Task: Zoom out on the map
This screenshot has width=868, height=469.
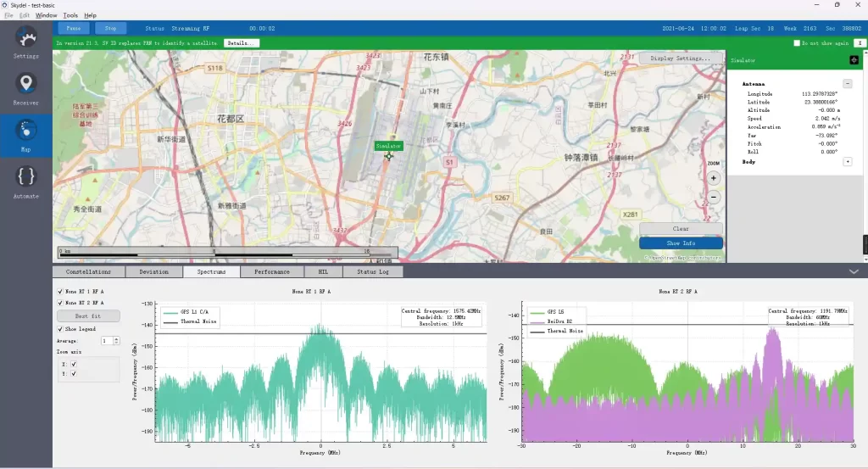Action: 714,197
